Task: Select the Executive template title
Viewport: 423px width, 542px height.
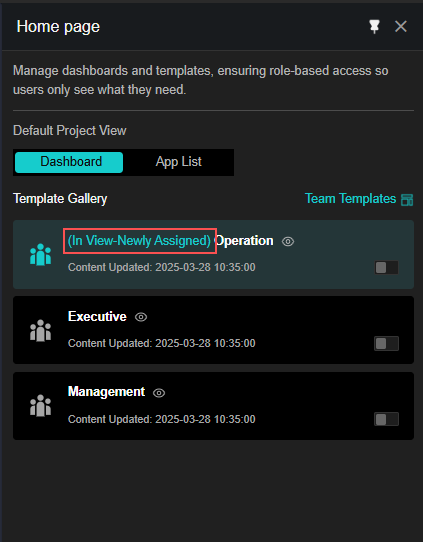Action: (97, 317)
